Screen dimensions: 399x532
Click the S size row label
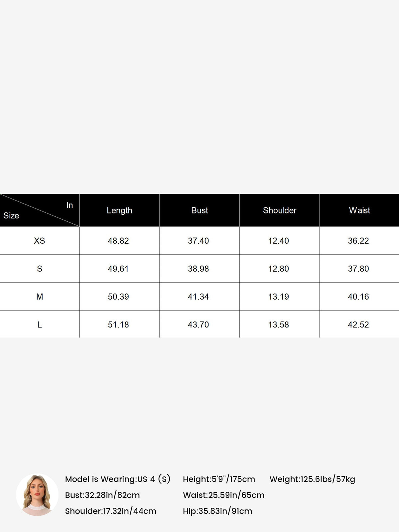(x=40, y=269)
